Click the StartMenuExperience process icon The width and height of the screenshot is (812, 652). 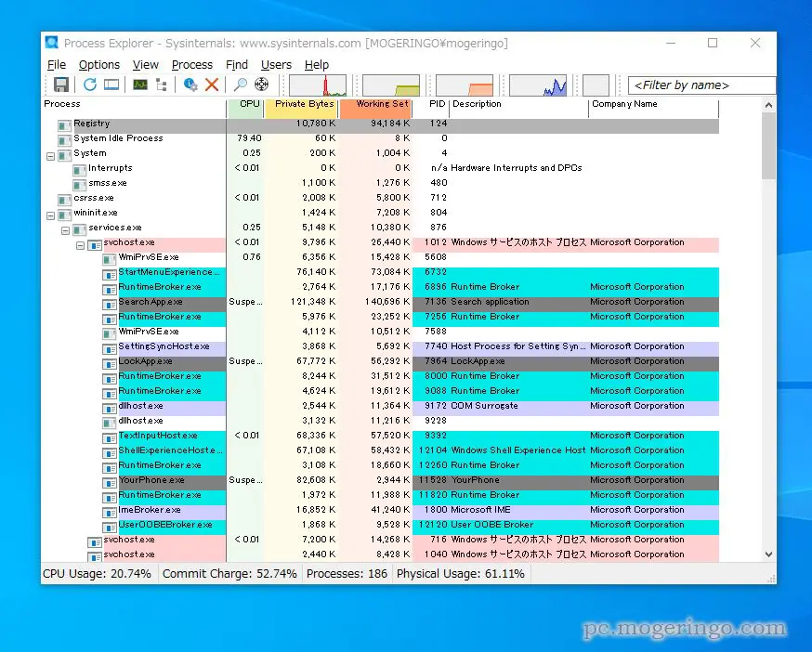coord(110,275)
